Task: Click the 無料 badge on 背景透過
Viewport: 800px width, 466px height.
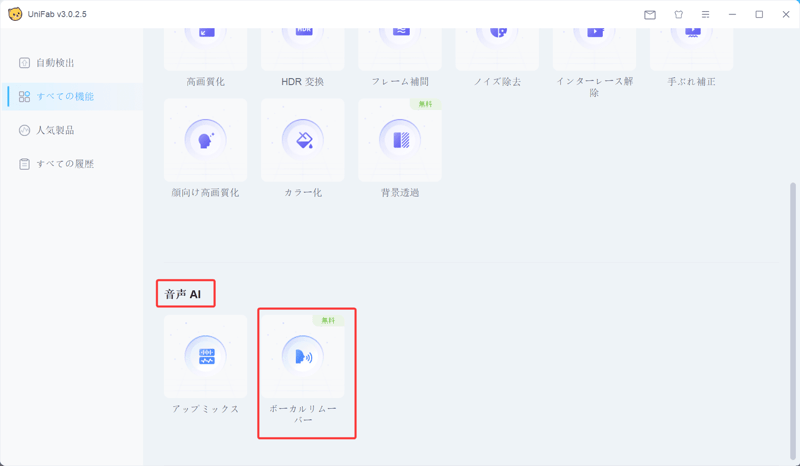Action: pyautogui.click(x=426, y=104)
